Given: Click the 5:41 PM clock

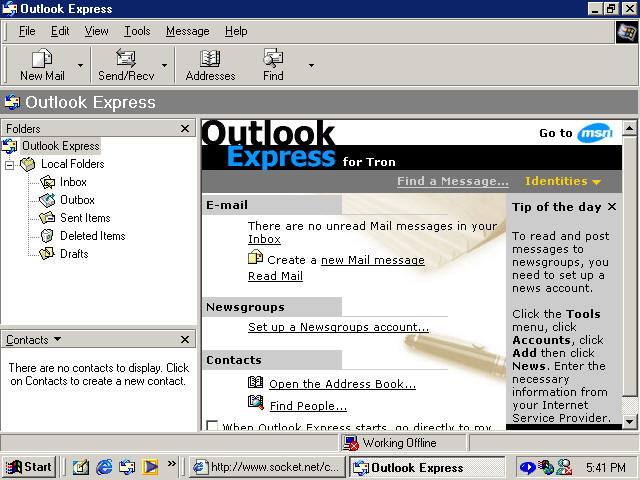Looking at the screenshot, I should pyautogui.click(x=606, y=467).
